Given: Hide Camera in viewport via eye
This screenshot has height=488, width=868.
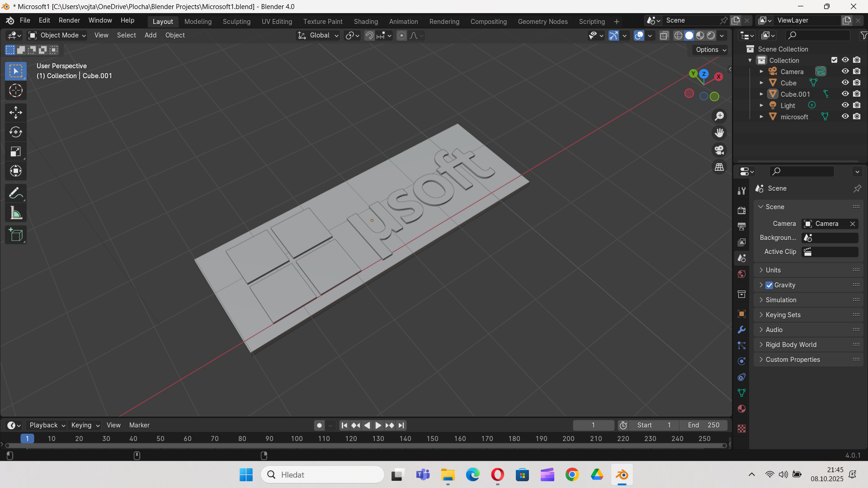Looking at the screenshot, I should click(845, 71).
